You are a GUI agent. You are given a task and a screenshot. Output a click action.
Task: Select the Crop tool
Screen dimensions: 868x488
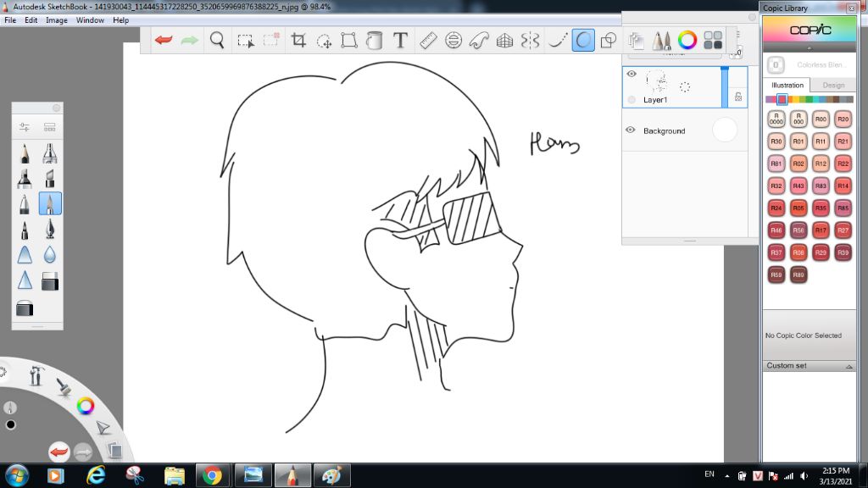(298, 41)
